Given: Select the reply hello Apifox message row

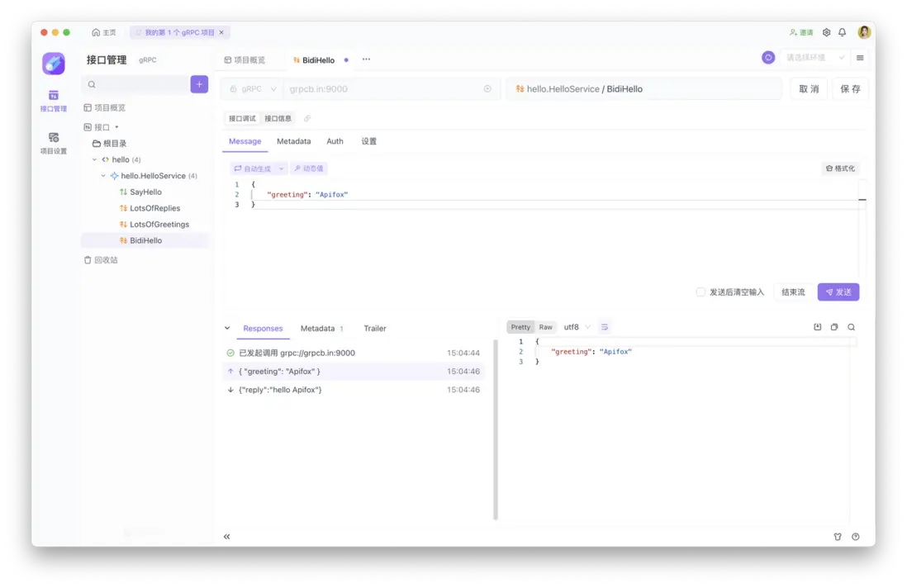Looking at the screenshot, I should point(353,390).
